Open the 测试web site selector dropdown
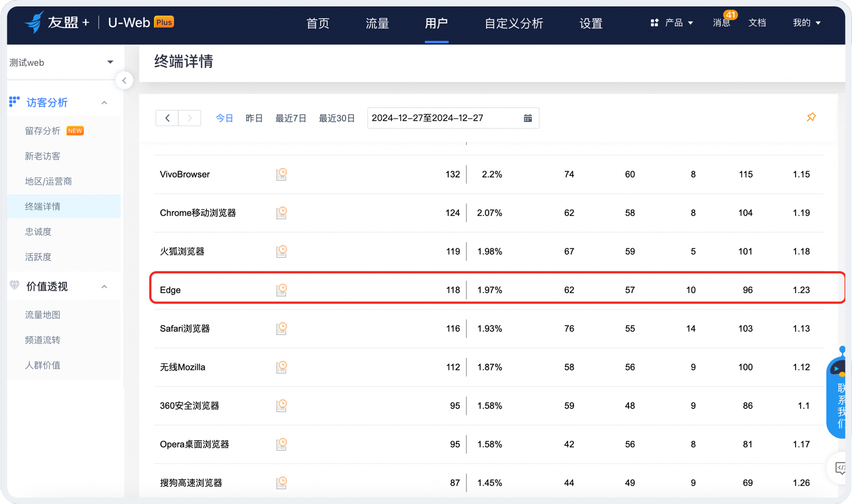Viewport: 852px width, 504px height. (x=62, y=63)
